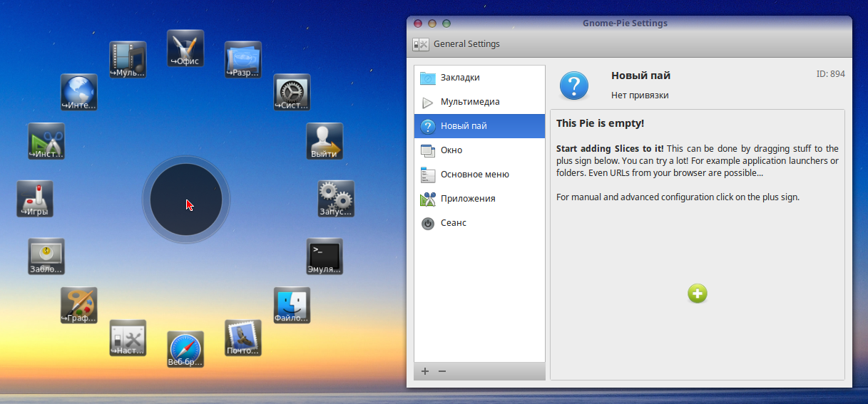Launch the Эмулятор терминала slice
The height and width of the screenshot is (404, 868).
(x=325, y=257)
